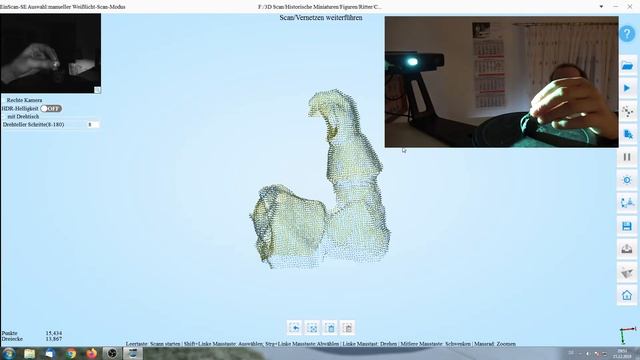This screenshot has height=360, width=640.
Task: Click the undo arrow icon in the bottom toolbar
Action: click(294, 328)
